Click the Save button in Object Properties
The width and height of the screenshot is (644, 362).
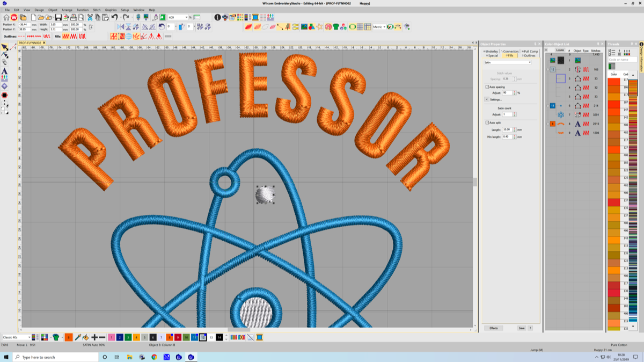522,328
